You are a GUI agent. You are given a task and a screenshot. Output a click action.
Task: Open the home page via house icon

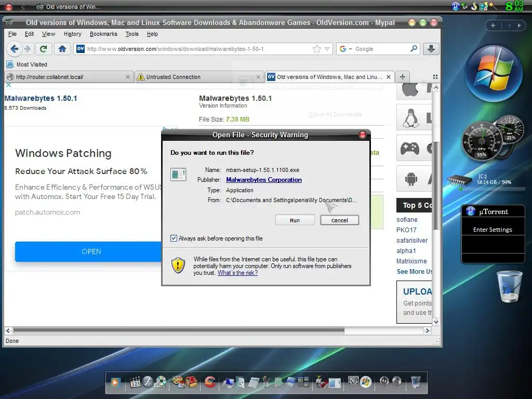pyautogui.click(x=62, y=49)
